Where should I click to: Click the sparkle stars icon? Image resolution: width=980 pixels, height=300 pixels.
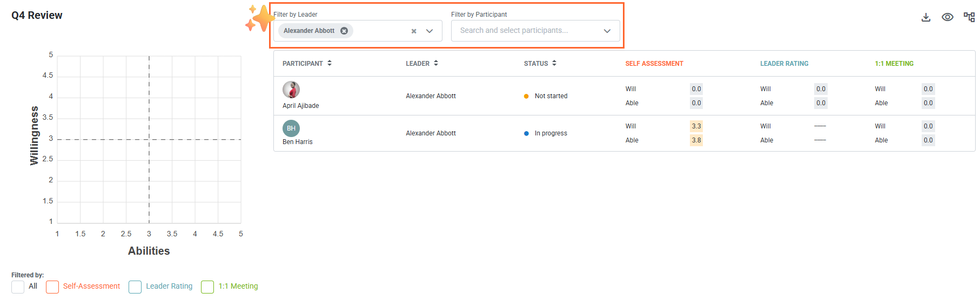259,18
